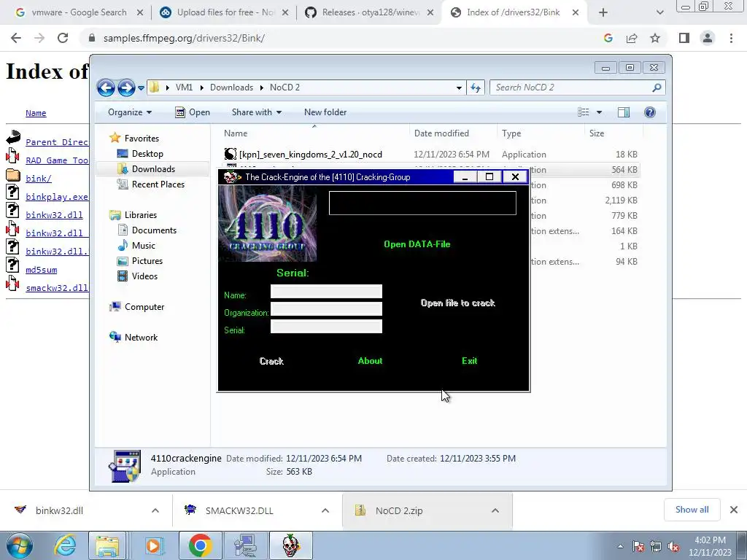Expand NoCD 2.zip download options arrow
Image resolution: width=747 pixels, height=560 pixels.
(495, 510)
